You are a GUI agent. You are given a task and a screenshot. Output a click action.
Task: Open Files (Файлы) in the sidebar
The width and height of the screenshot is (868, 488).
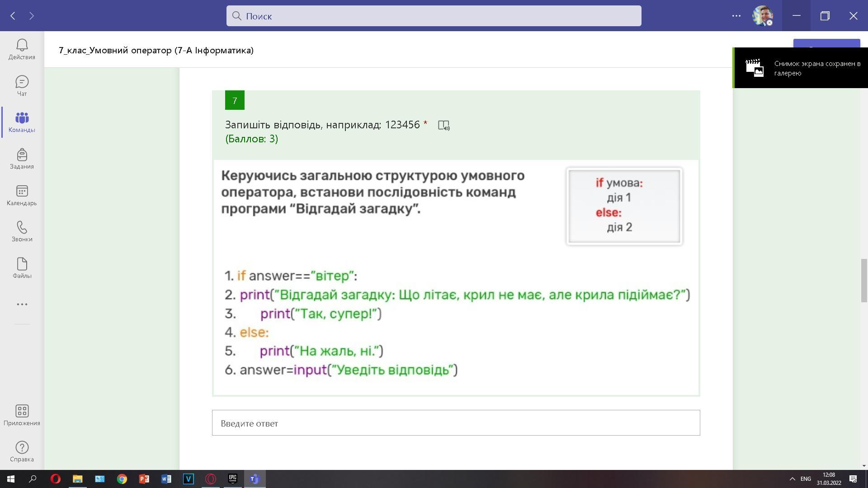point(22,268)
